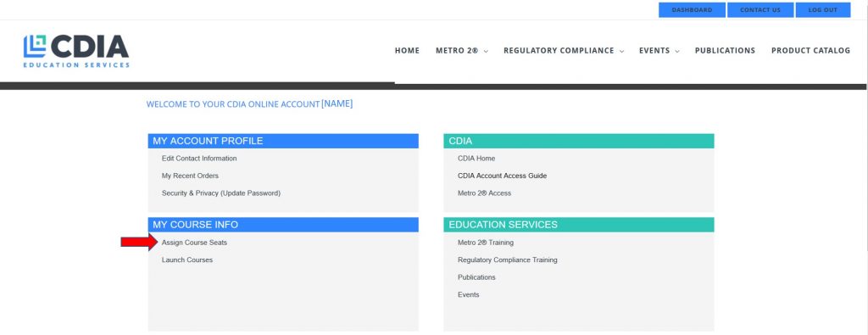Click Publications under Education Services
The width and height of the screenshot is (868, 335).
(x=476, y=277)
